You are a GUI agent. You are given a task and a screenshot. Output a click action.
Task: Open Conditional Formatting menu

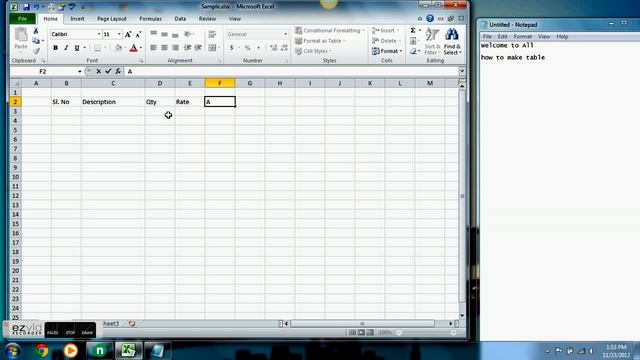pyautogui.click(x=330, y=31)
